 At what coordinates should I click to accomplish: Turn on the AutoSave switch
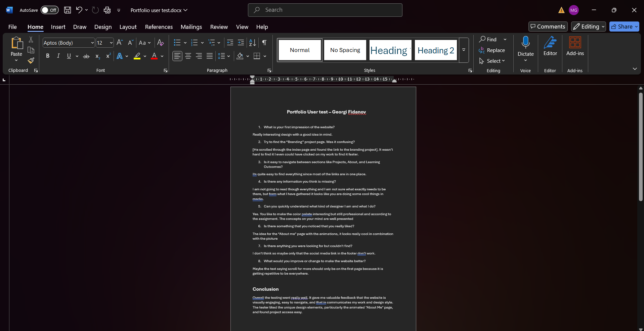pos(49,10)
